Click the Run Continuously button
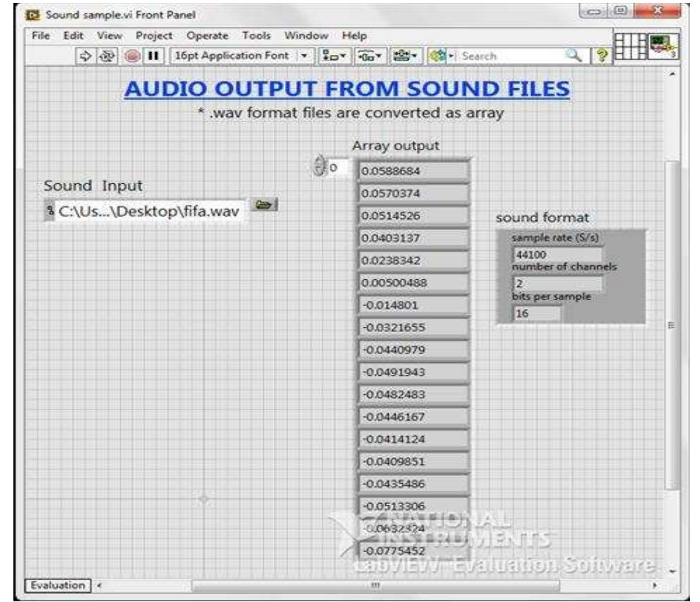The image size is (700, 602). pos(107,56)
